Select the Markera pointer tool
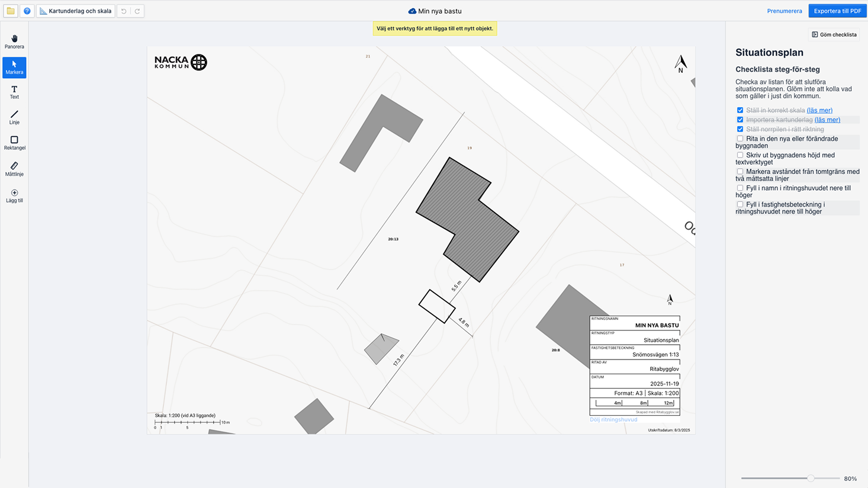This screenshot has height=488, width=868. click(14, 68)
